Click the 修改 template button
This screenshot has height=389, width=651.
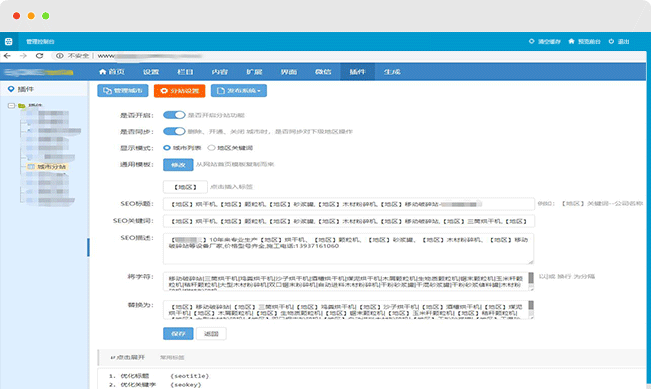tap(178, 165)
